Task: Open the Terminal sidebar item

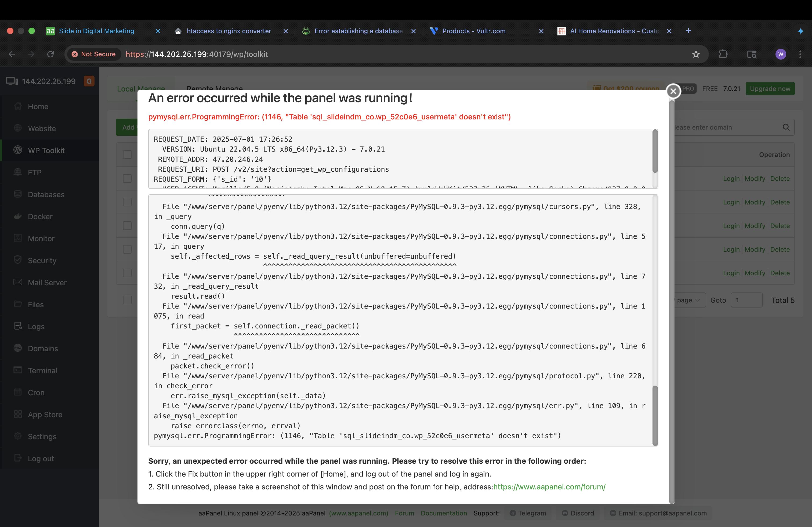Action: pos(42,371)
